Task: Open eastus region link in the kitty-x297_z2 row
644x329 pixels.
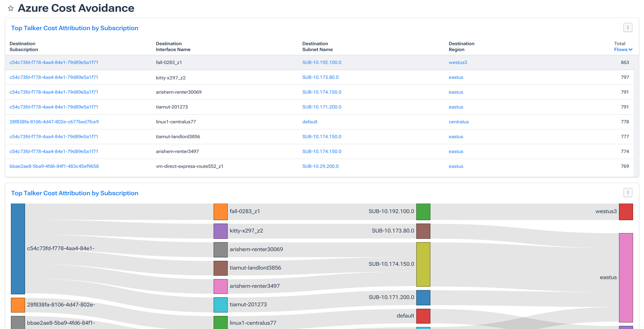Action: pos(456,77)
